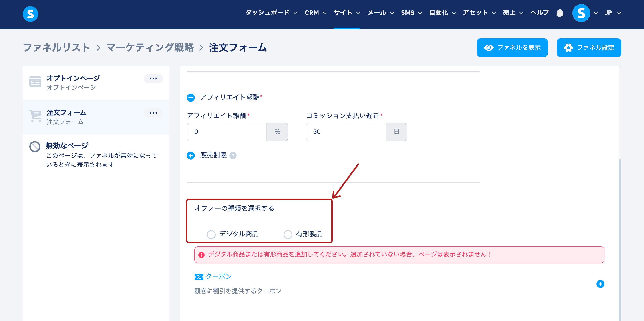Select the デジタル商品 radio button
Screen dimensions: 644x321
click(211, 234)
